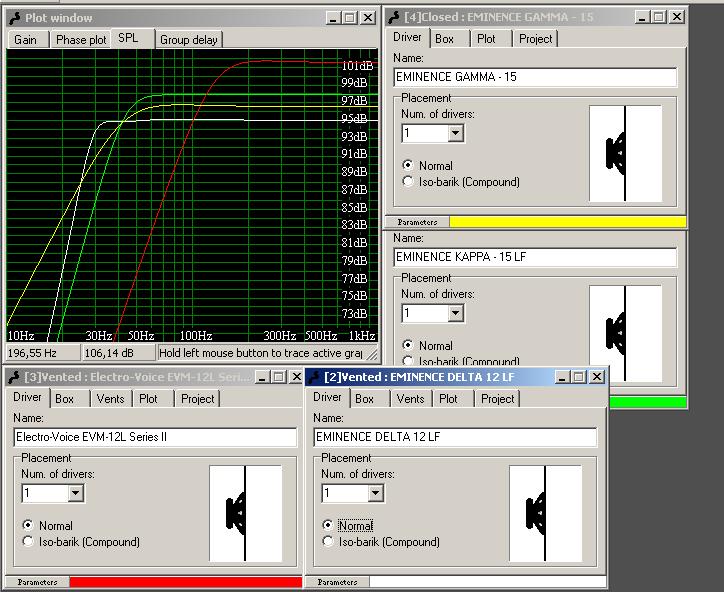Image resolution: width=724 pixels, height=592 pixels.
Task: Expand Num. of drivers dropdown in Electro-Voice window
Action: coord(75,493)
